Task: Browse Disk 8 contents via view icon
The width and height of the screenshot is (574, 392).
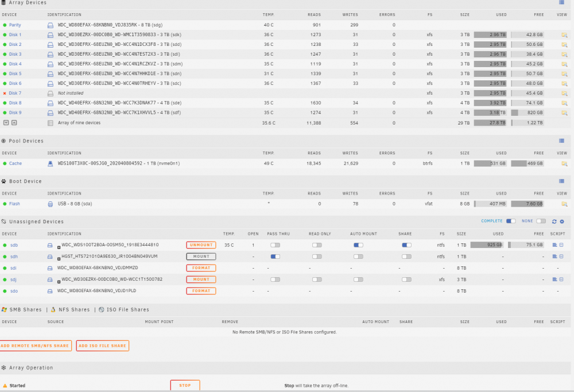Action: click(564, 103)
